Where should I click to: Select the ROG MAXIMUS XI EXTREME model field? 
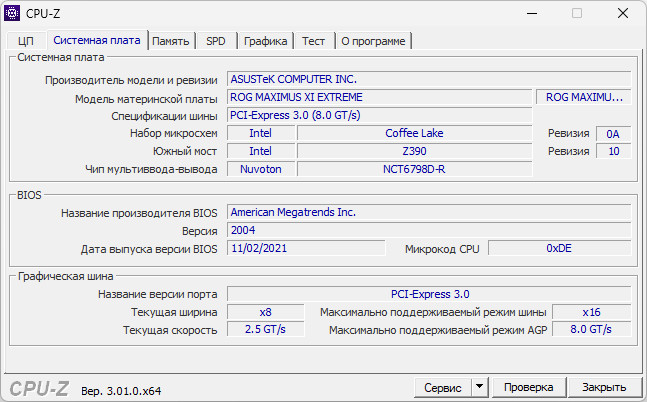[379, 97]
